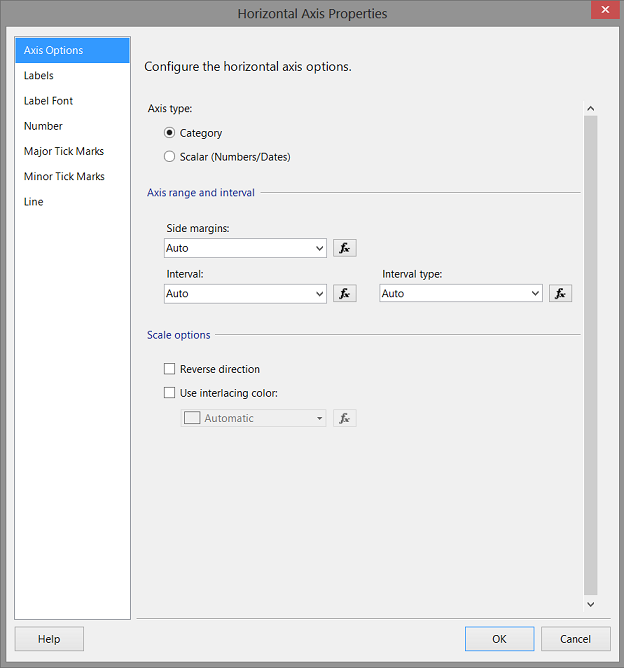Click the OK button
The image size is (624, 668).
(x=499, y=639)
